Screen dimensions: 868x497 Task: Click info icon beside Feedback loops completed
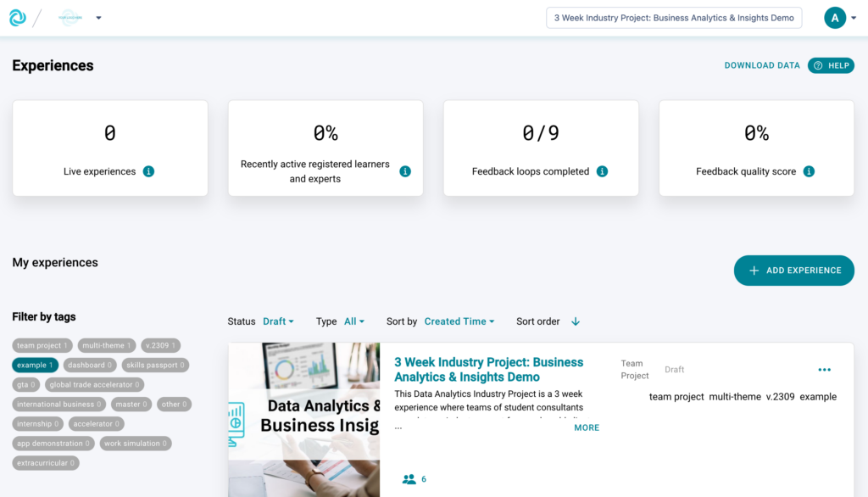pos(602,171)
